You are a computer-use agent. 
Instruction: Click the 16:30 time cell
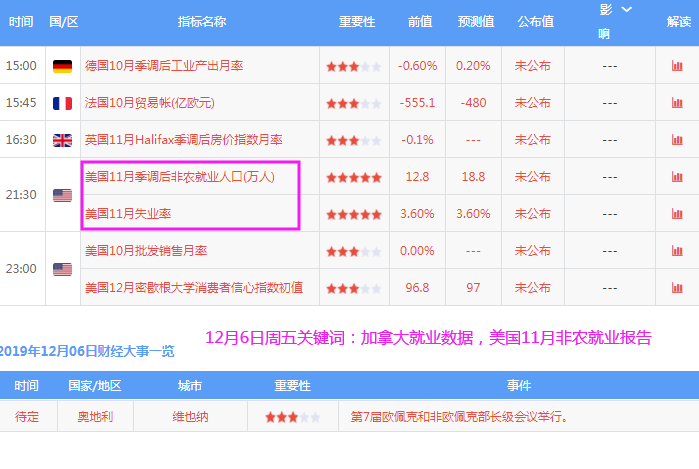pyautogui.click(x=21, y=140)
